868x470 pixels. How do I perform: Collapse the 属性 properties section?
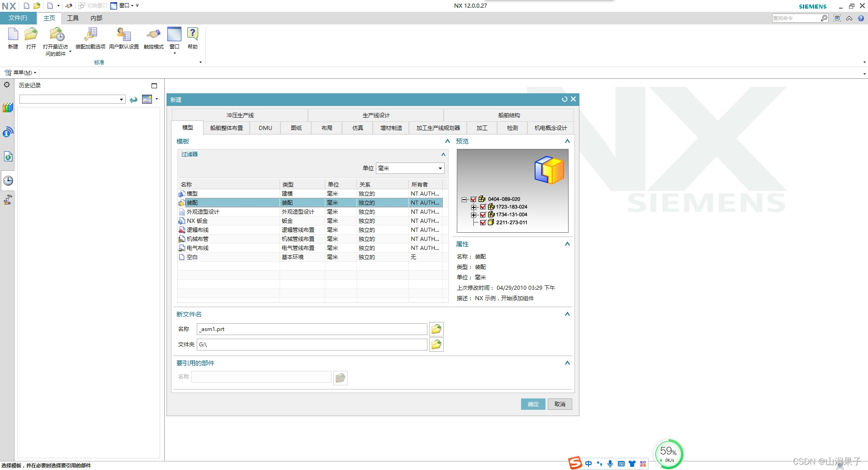tap(567, 244)
